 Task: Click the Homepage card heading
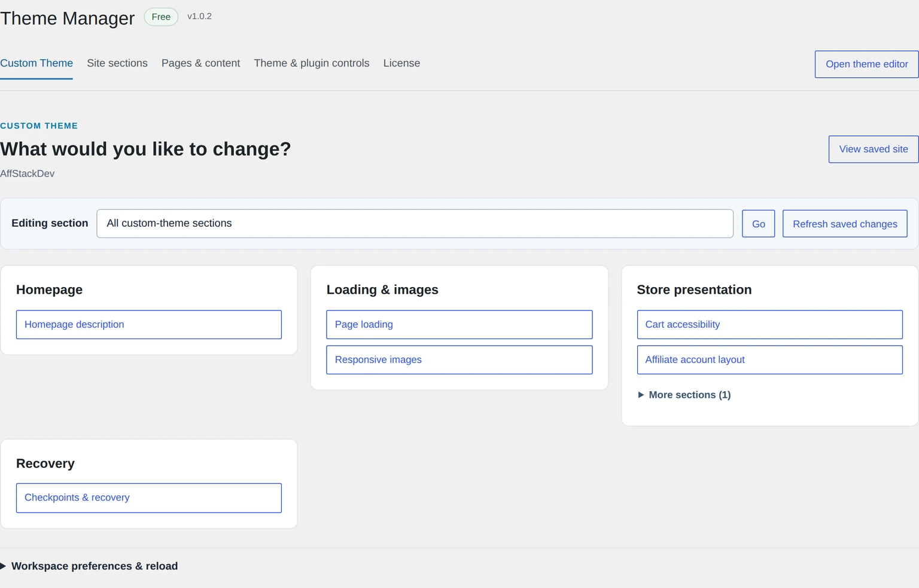click(x=49, y=290)
